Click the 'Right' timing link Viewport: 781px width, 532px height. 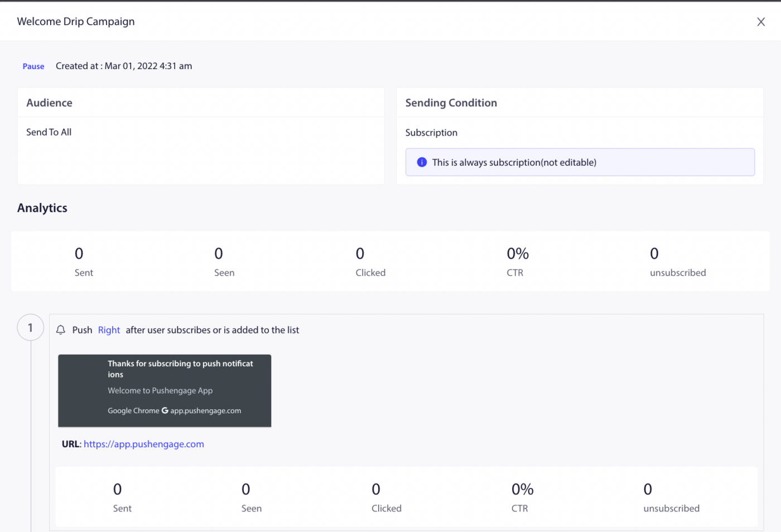[109, 330]
